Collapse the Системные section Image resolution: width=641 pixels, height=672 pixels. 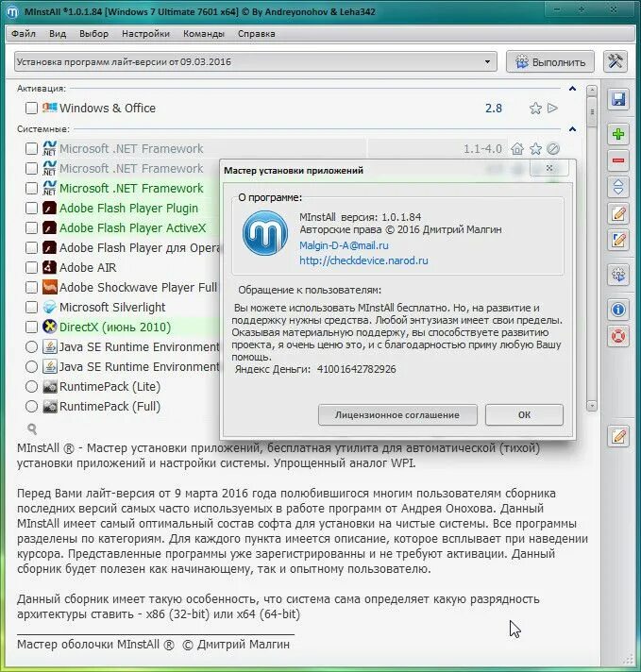click(572, 129)
